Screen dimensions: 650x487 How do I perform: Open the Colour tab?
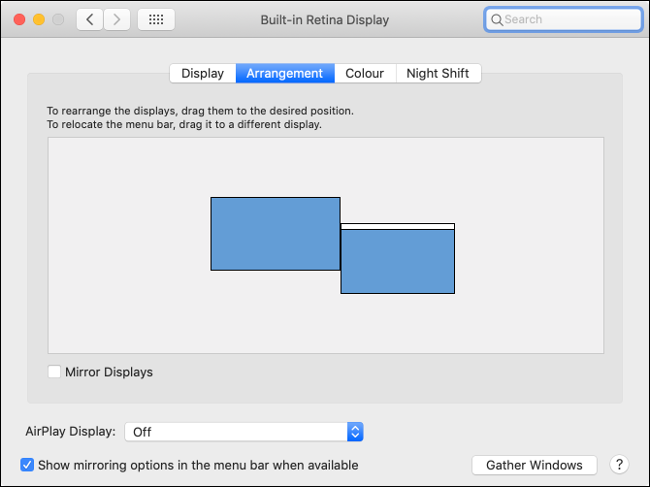click(365, 73)
